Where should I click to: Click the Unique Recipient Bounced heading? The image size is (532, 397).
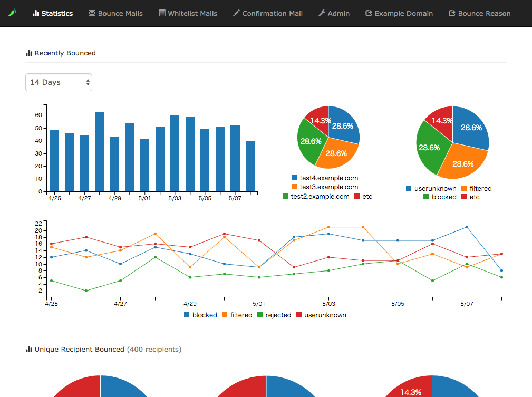click(80, 349)
